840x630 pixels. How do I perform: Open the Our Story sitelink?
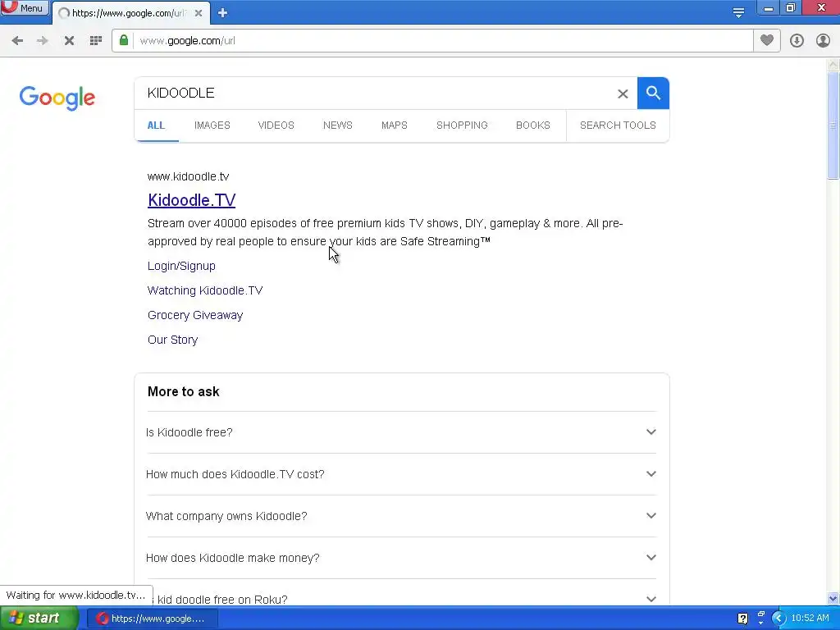tap(172, 340)
